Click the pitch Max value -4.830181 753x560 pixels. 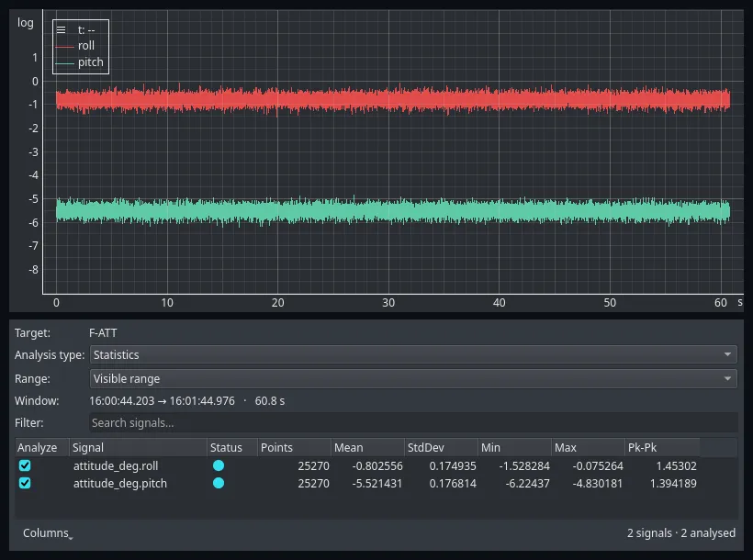(598, 484)
